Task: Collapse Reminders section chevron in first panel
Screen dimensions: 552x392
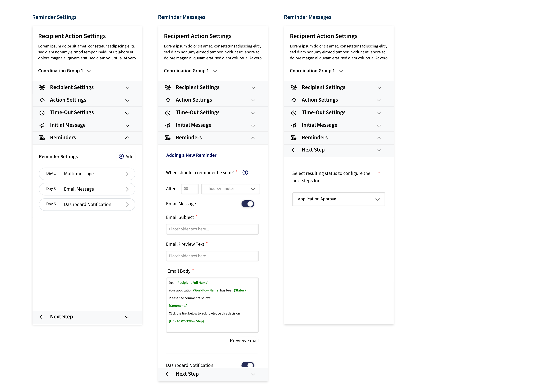Action: point(127,138)
